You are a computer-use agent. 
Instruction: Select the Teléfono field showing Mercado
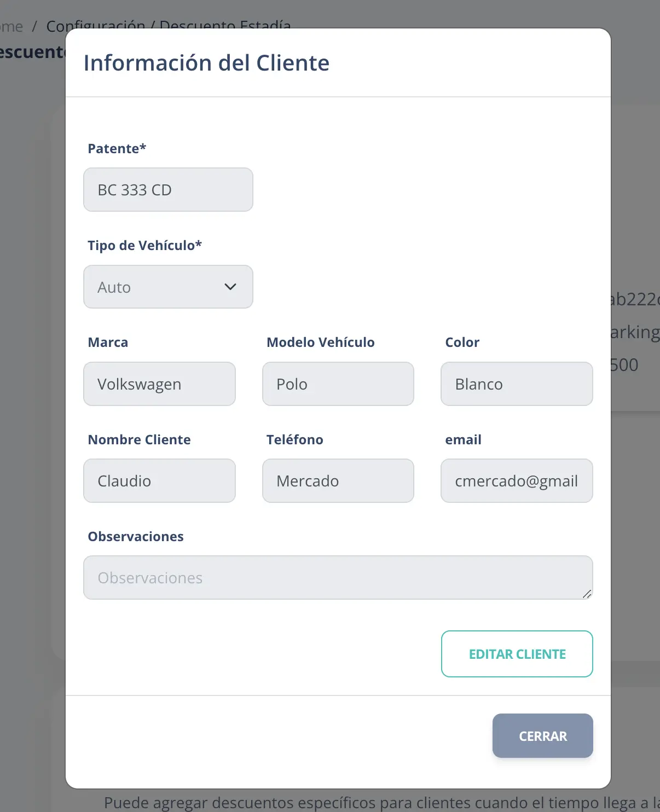338,480
